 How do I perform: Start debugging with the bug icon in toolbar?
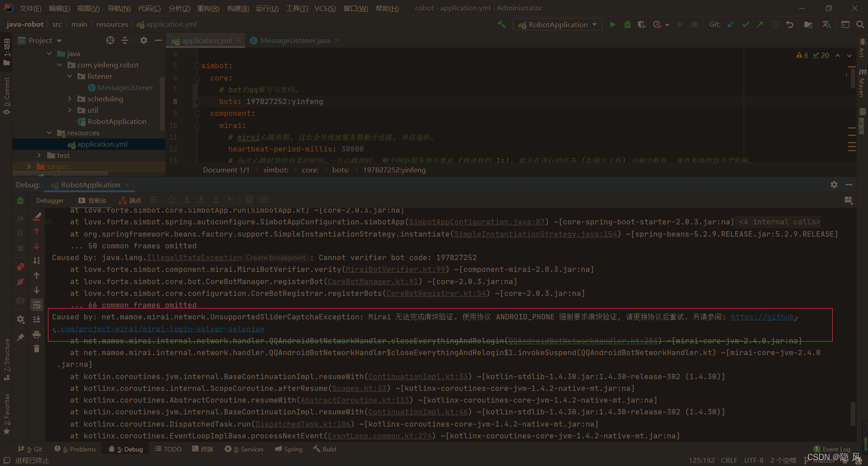pos(627,24)
